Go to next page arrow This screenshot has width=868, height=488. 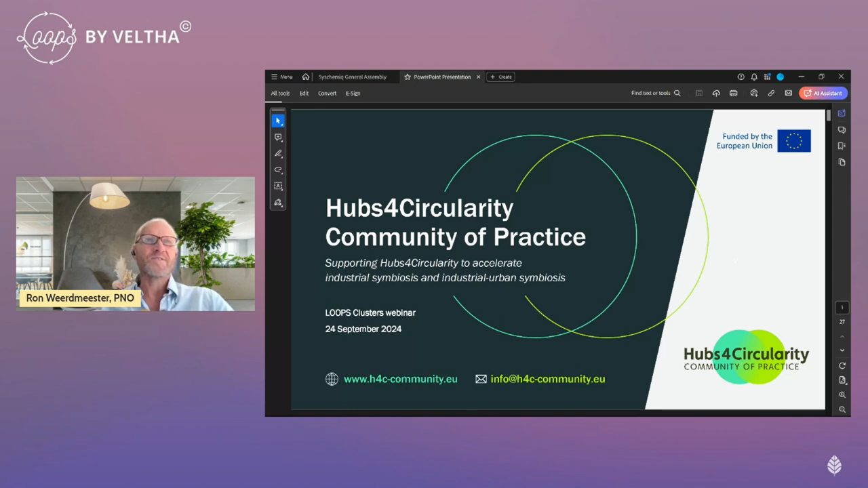(x=842, y=350)
